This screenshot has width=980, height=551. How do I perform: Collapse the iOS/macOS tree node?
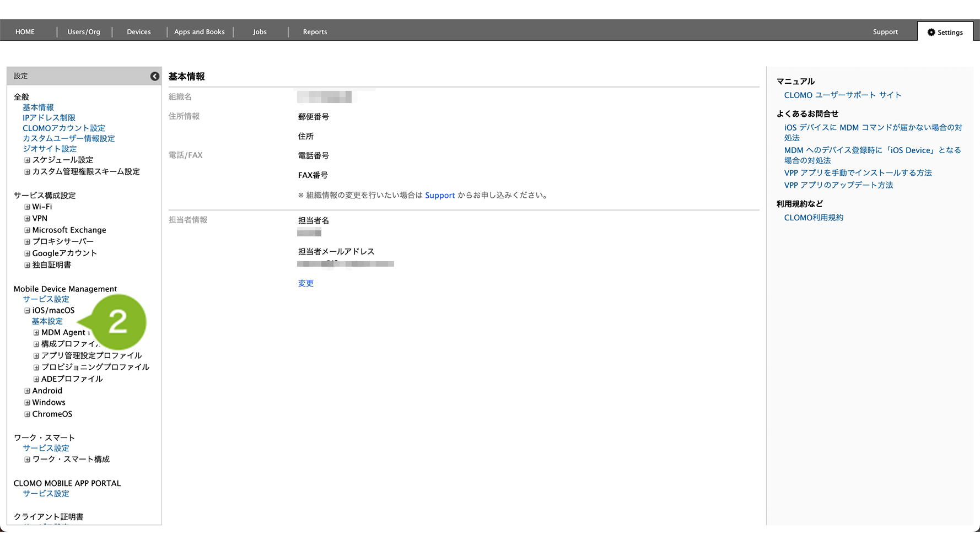(27, 311)
